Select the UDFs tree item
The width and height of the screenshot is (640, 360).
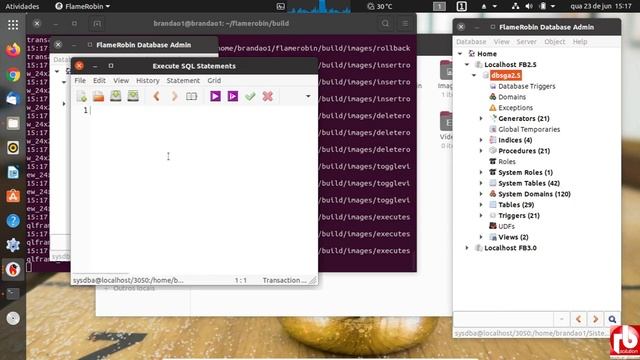(x=506, y=226)
